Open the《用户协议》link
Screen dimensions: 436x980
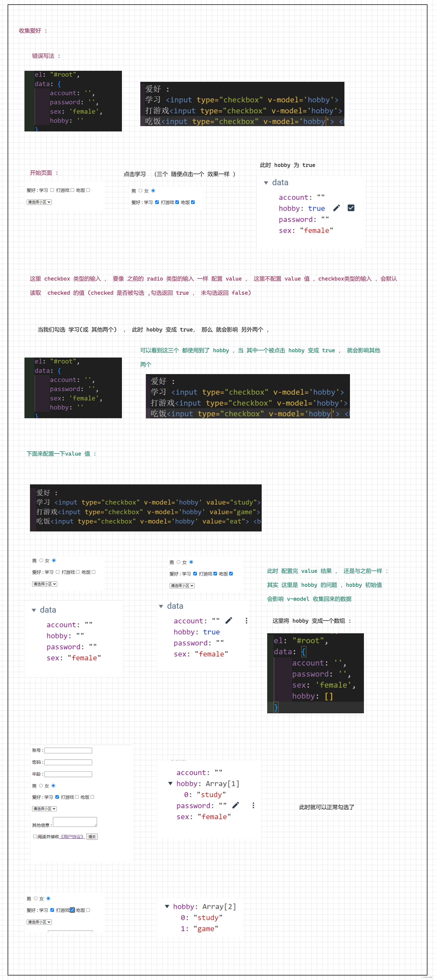pos(72,837)
